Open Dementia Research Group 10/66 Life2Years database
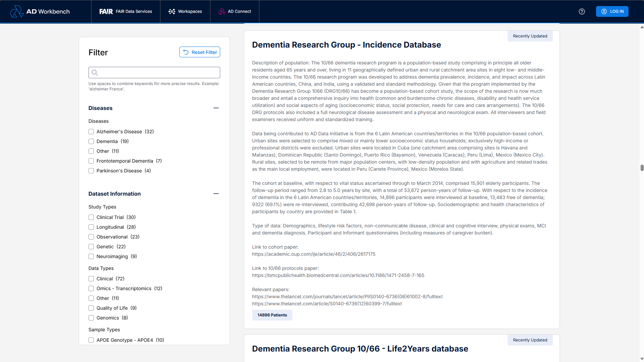The height and width of the screenshot is (362, 644). (x=360, y=349)
